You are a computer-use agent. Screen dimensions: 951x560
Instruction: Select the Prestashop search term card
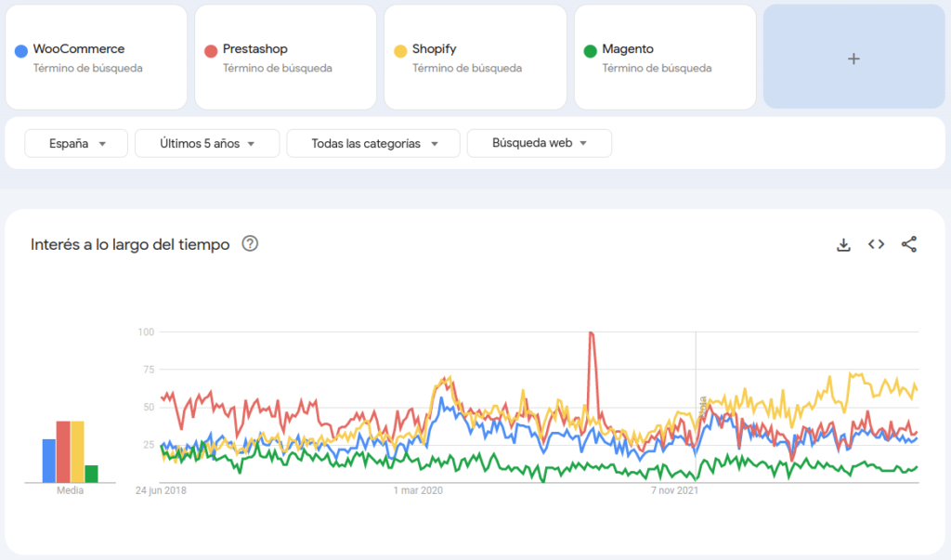(x=286, y=57)
